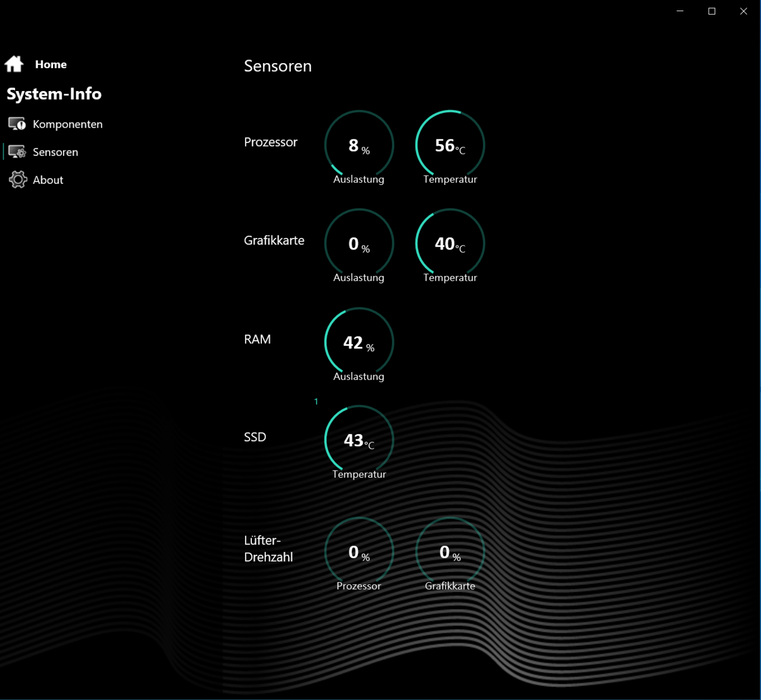Click the Home house icon
761x700 pixels.
[14, 64]
